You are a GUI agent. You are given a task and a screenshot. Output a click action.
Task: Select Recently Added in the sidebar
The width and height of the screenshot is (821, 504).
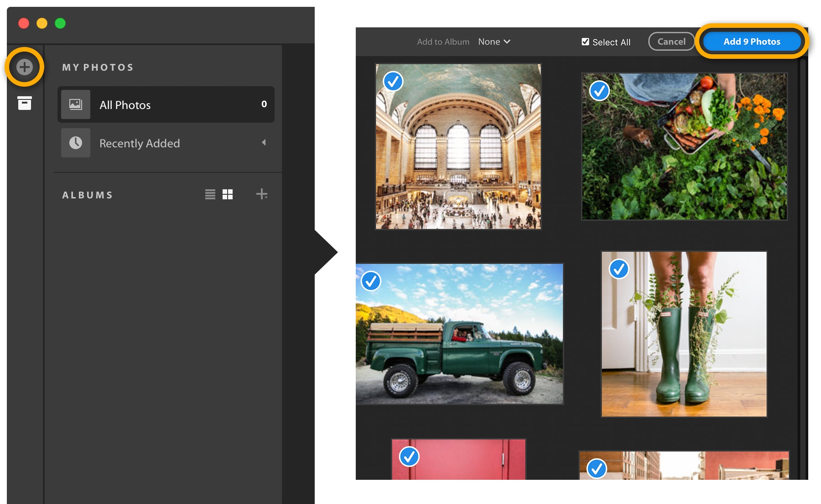pyautogui.click(x=140, y=143)
